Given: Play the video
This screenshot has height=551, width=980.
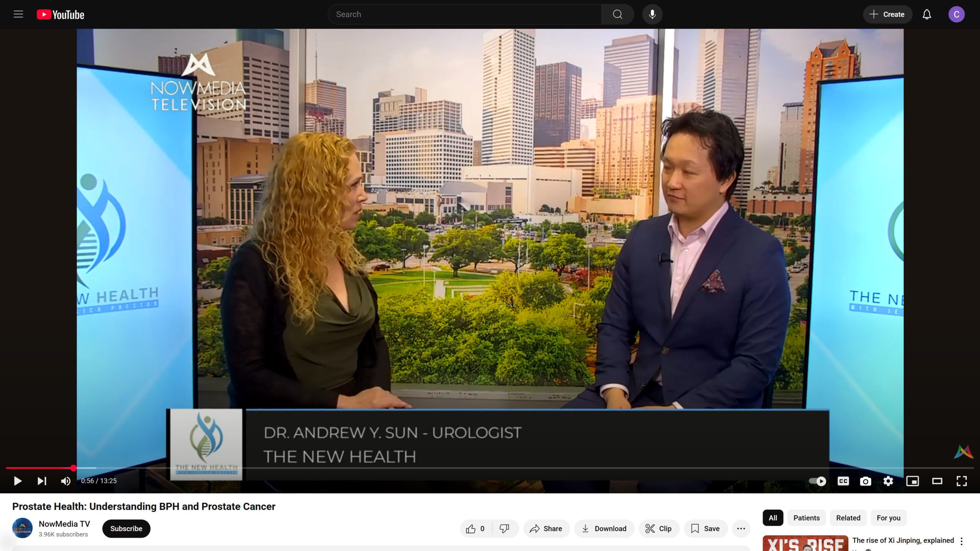Looking at the screenshot, I should point(18,481).
